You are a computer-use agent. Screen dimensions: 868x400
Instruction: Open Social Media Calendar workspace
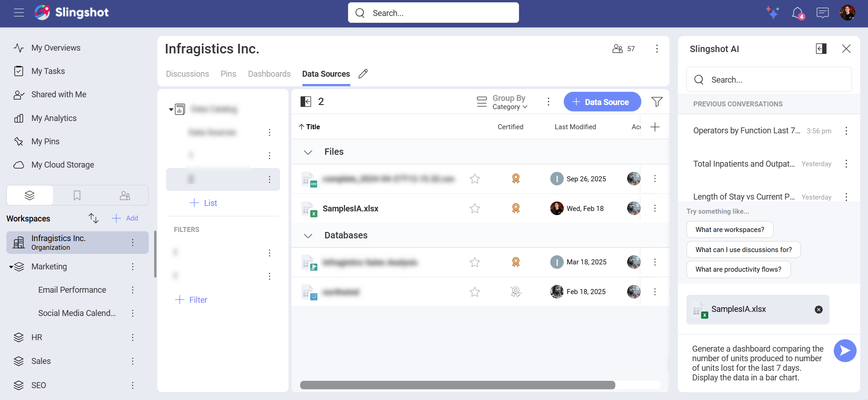tap(77, 313)
